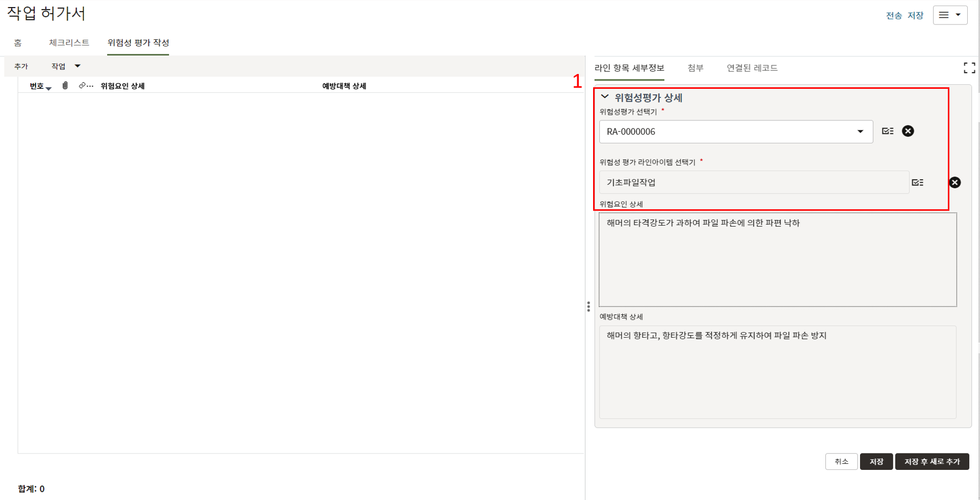Switch to the 체크리스트 tab
The width and height of the screenshot is (980, 500).
coord(69,43)
